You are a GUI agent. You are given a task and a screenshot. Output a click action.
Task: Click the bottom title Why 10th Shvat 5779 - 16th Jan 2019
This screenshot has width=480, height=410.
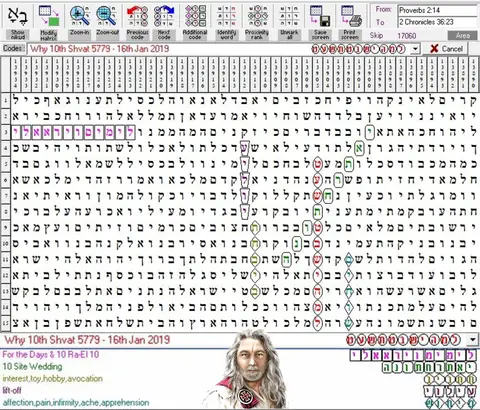87,340
